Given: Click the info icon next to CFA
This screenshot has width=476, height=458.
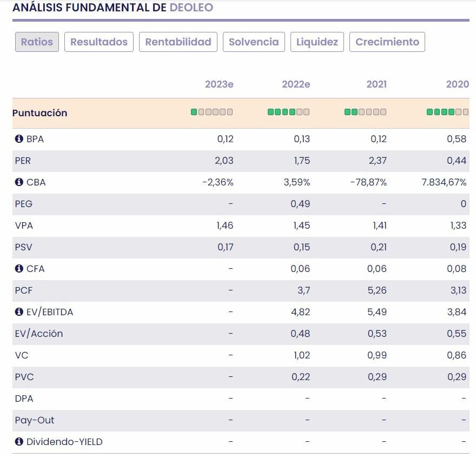Looking at the screenshot, I should click(19, 268).
